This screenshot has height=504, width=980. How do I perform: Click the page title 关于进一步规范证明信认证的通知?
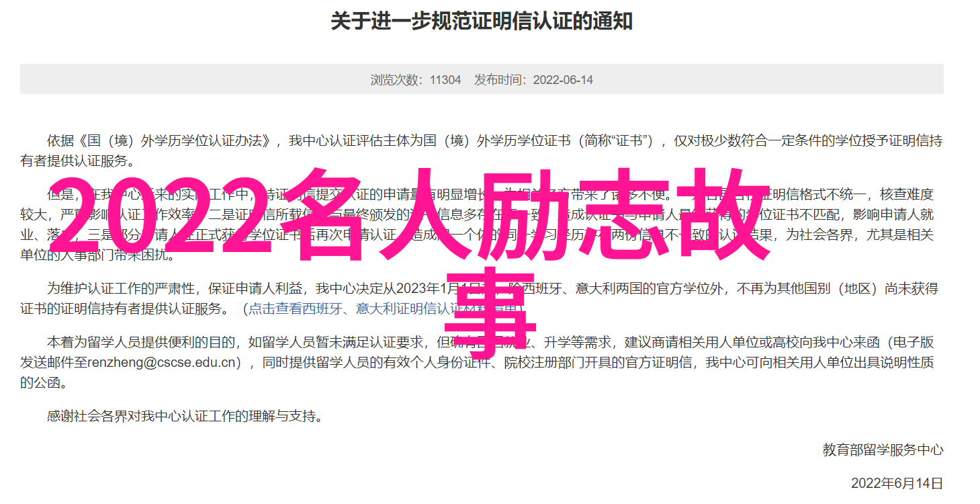click(482, 21)
